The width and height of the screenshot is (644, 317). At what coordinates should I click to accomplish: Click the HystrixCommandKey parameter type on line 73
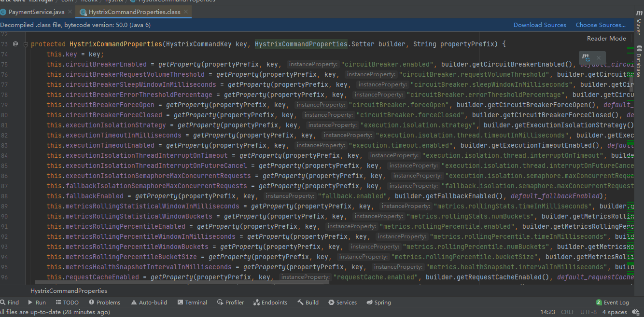(x=199, y=44)
